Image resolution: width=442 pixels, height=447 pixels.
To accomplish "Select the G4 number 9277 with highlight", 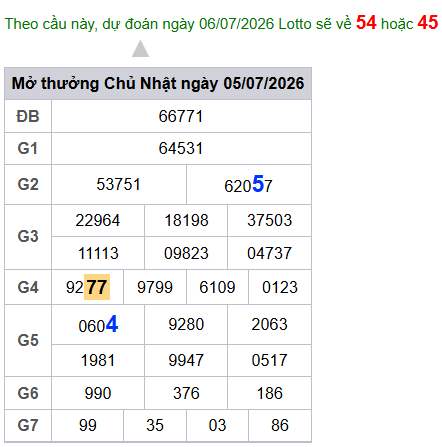I will tap(88, 287).
